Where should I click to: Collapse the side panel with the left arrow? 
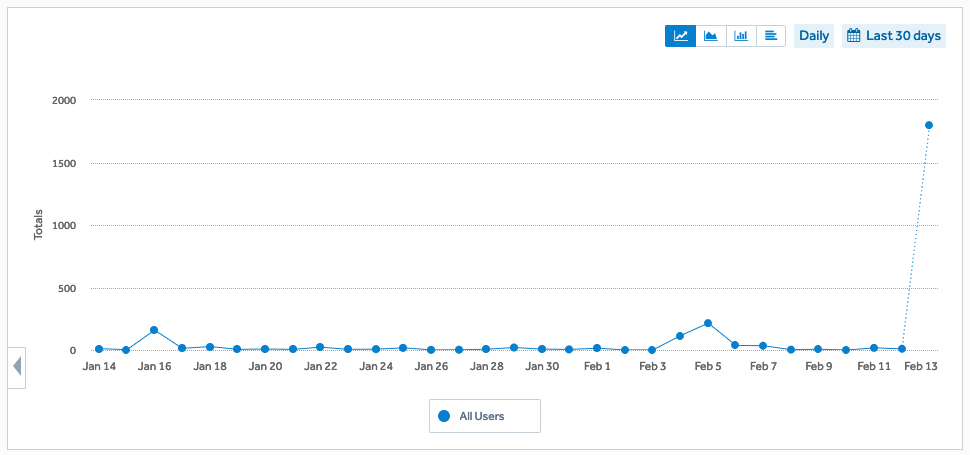click(x=17, y=367)
